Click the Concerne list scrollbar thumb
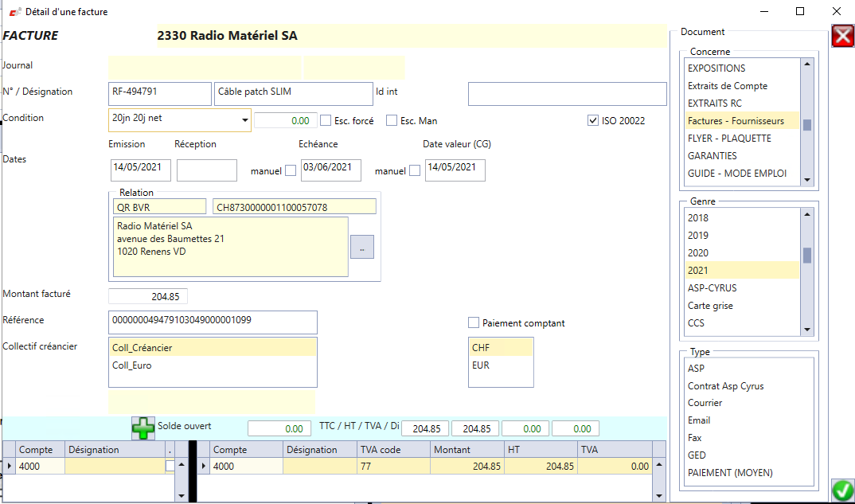This screenshot has width=855, height=504. (807, 125)
